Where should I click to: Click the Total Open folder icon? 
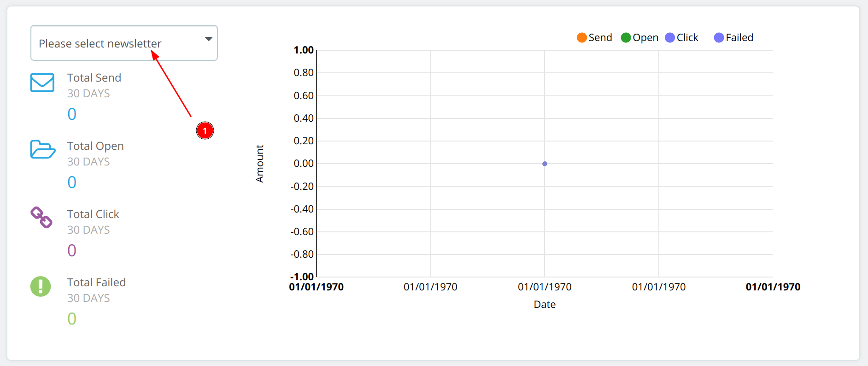tap(42, 149)
